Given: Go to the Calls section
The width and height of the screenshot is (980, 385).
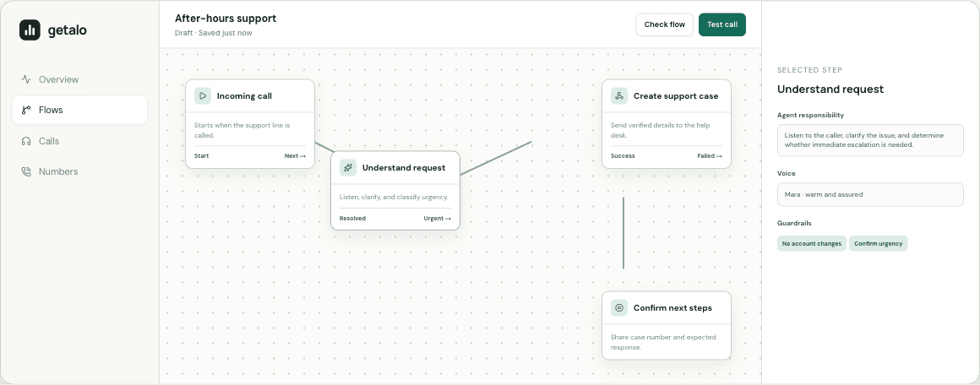Looking at the screenshot, I should (x=80, y=141).
